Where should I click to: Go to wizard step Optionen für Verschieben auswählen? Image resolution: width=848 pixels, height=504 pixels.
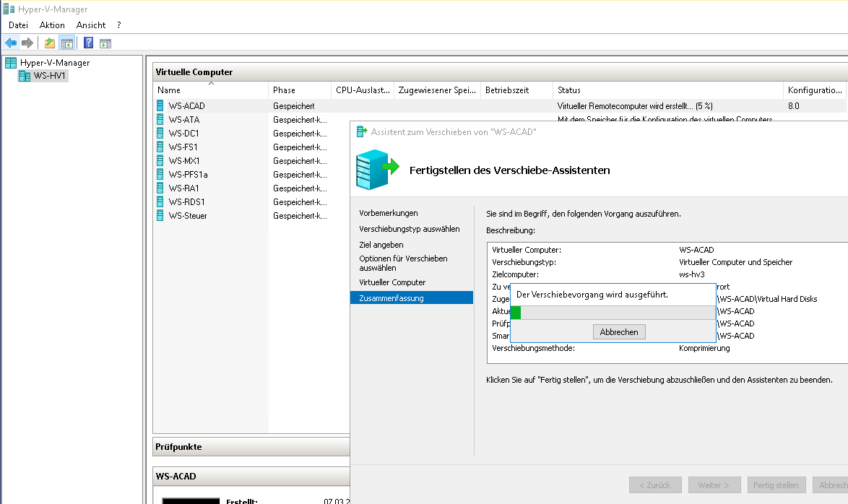click(404, 264)
